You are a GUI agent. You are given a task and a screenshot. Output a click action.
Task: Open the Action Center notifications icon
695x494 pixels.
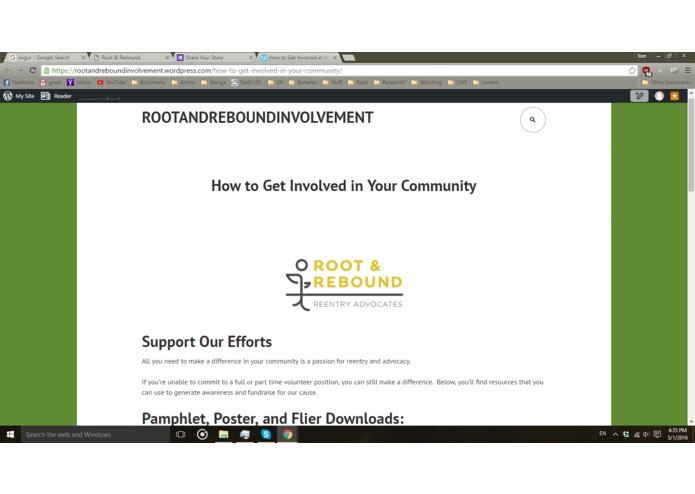pos(657,434)
